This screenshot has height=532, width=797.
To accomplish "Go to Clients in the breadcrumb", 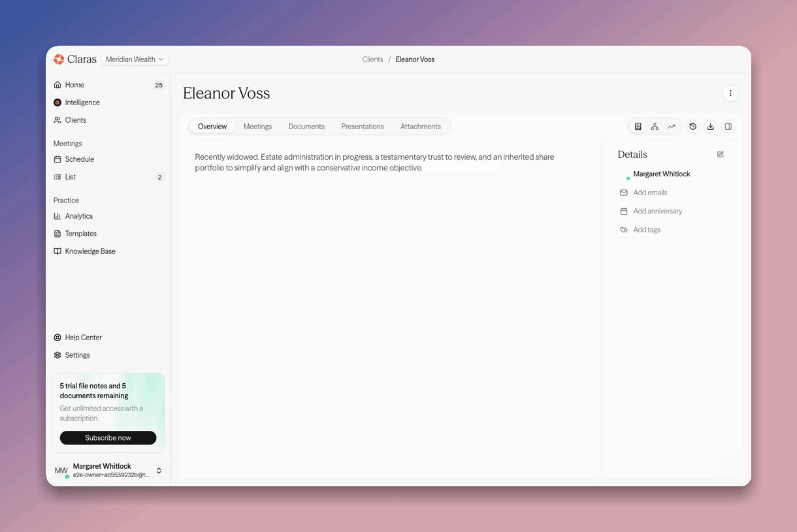I will [x=373, y=59].
